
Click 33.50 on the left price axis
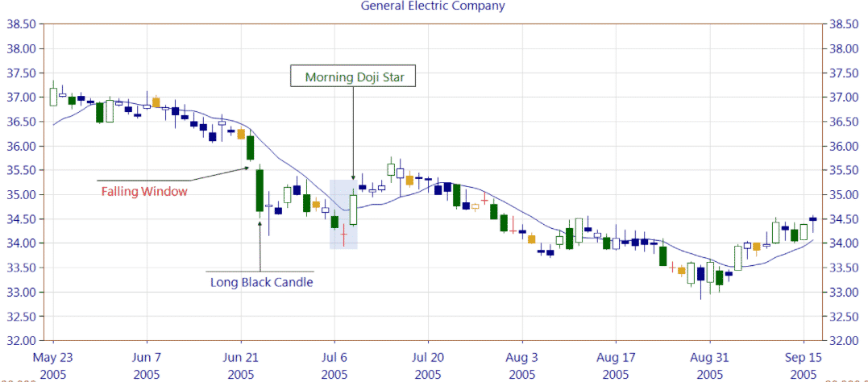(x=20, y=268)
